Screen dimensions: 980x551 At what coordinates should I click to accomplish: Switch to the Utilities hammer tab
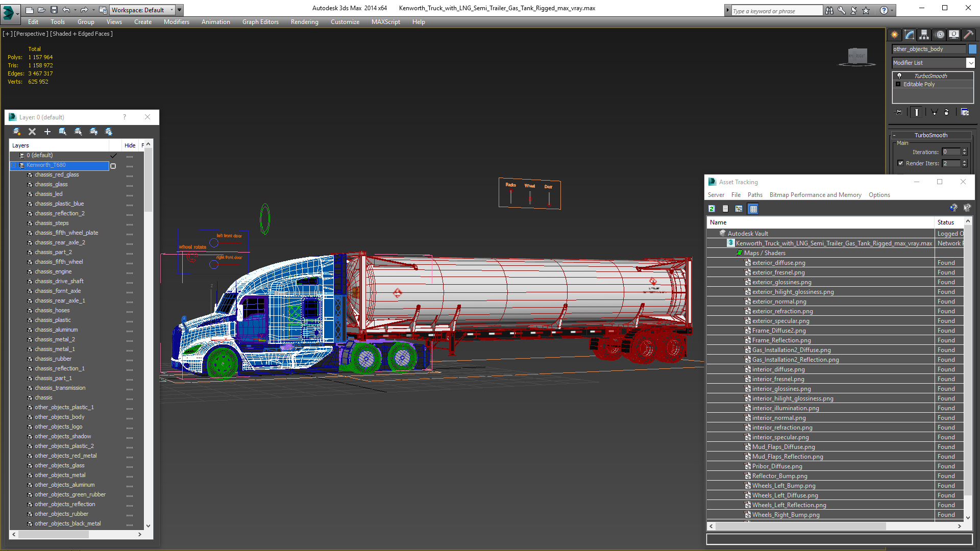click(968, 35)
